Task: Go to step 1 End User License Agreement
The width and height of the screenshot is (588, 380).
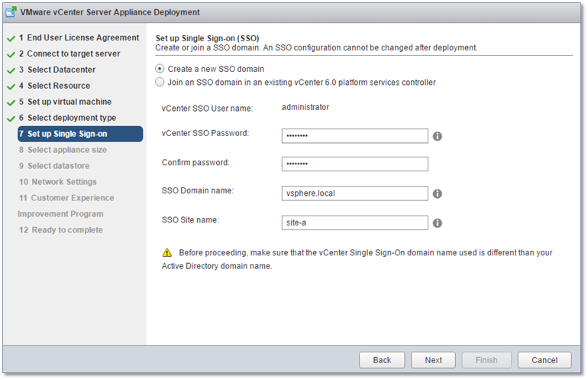Action: click(x=79, y=37)
